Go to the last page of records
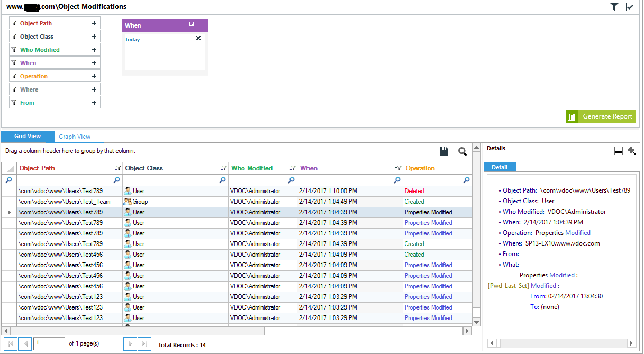This screenshot has width=644, height=354. pos(144,344)
